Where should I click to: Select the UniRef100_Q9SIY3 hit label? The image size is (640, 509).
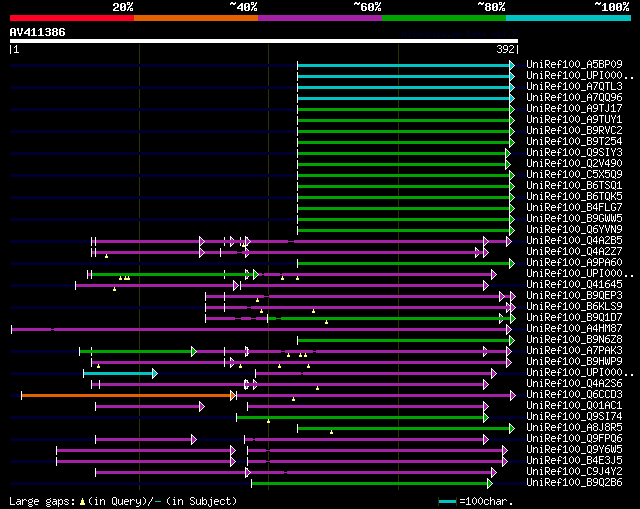[574, 152]
